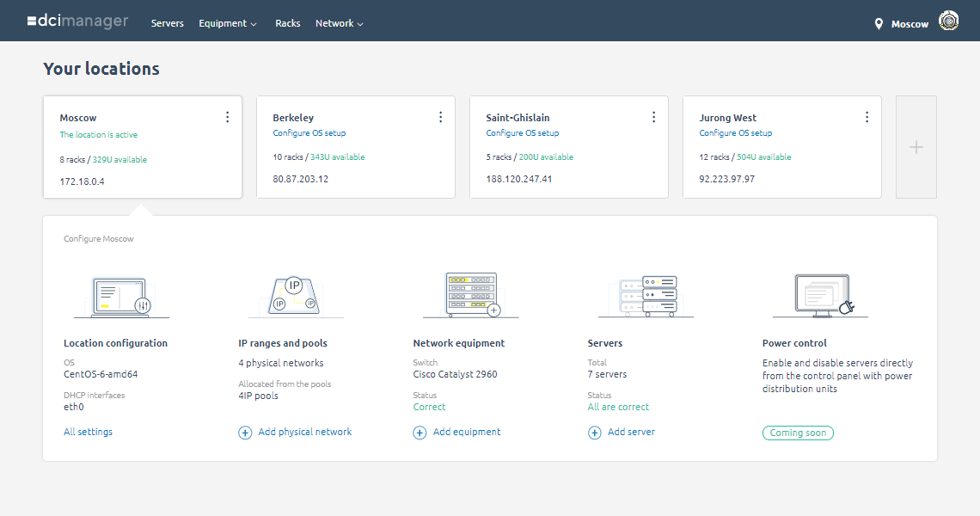
Task: Click the Location configuration laptop illustration
Action: (x=122, y=297)
